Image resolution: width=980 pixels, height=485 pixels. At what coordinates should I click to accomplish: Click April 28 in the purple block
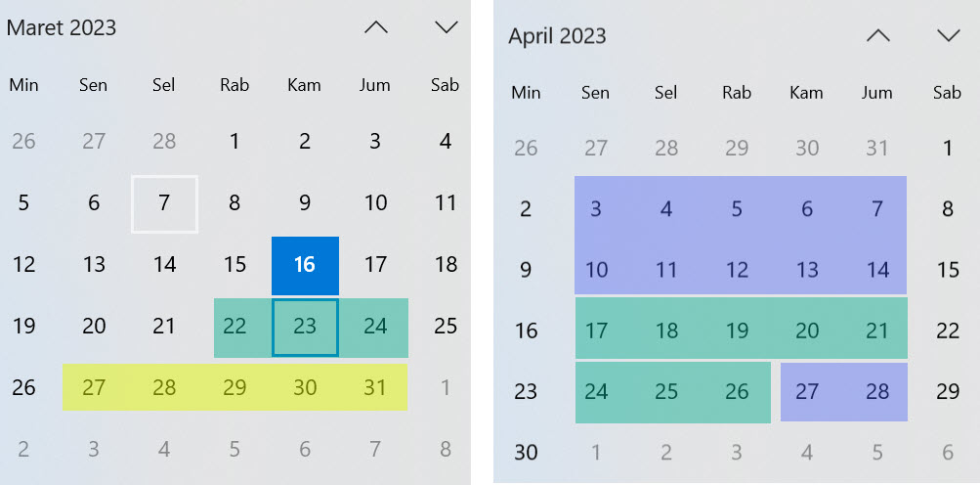pyautogui.click(x=877, y=392)
